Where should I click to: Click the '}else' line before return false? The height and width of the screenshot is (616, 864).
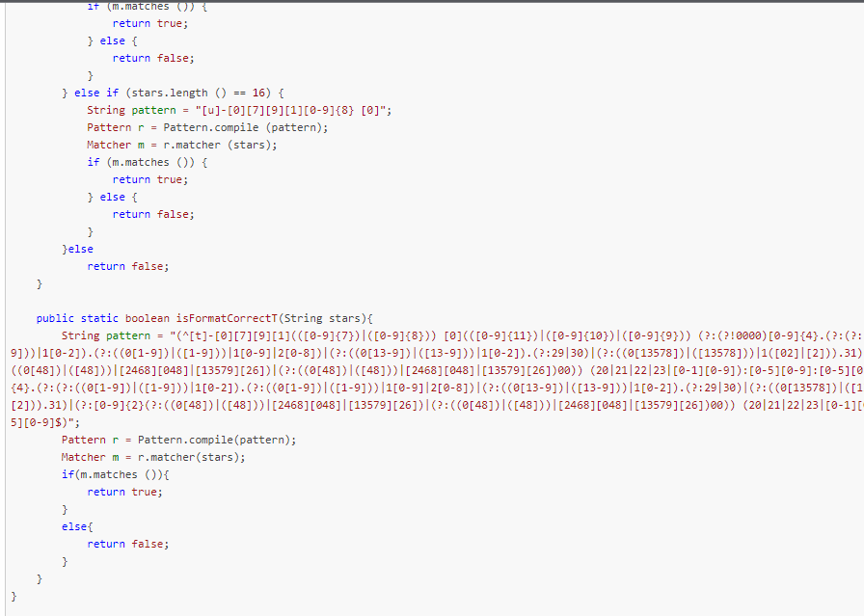78,249
